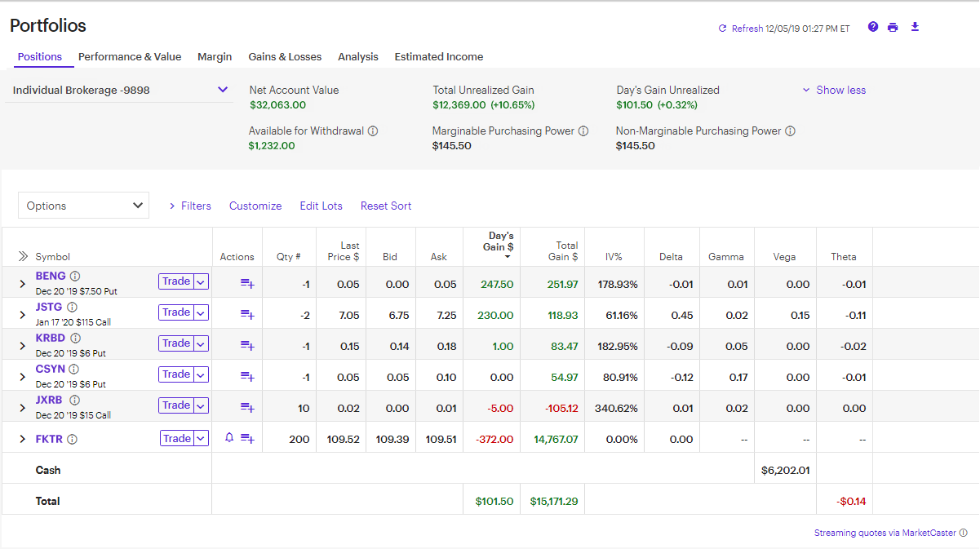Click the Trade button for CSYN
Image resolution: width=980 pixels, height=549 pixels.
tap(176, 374)
